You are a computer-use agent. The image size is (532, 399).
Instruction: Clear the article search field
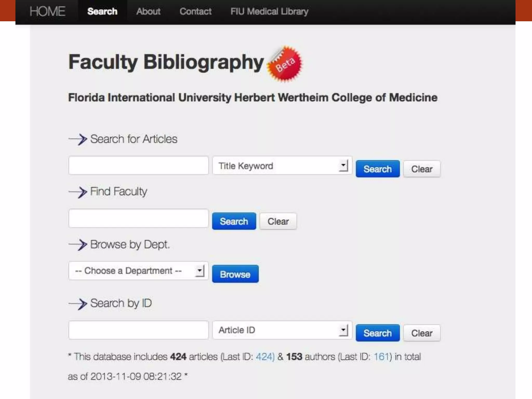point(422,169)
